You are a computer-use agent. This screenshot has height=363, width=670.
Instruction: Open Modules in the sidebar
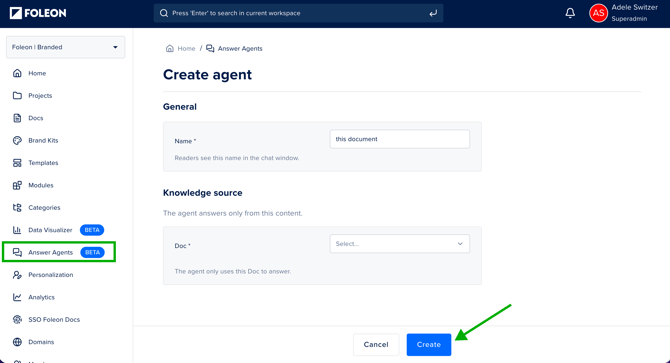pyautogui.click(x=41, y=185)
